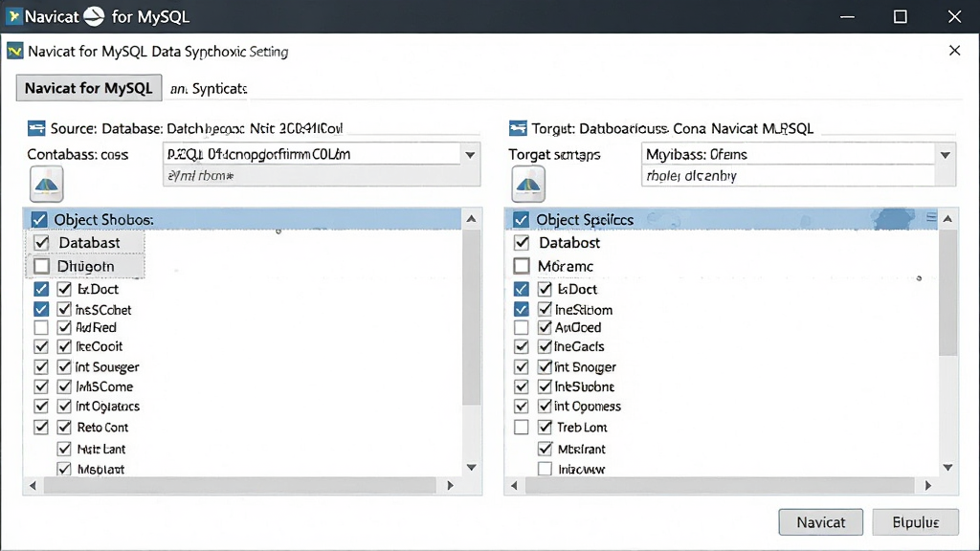Viewport: 980px width, 551px height.
Task: Click the Navicat button
Action: tap(820, 522)
